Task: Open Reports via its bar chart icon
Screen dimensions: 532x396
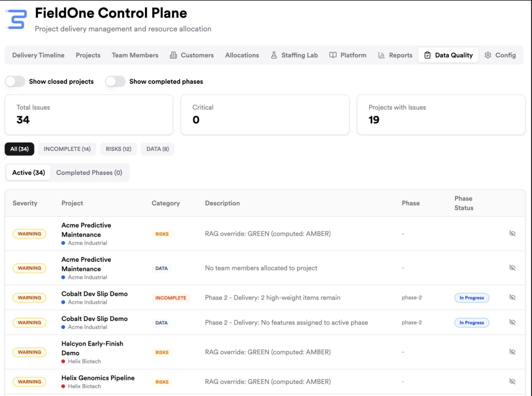Action: tap(381, 55)
